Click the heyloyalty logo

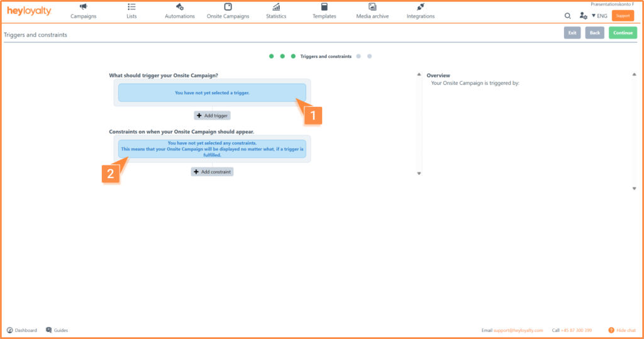click(x=29, y=11)
